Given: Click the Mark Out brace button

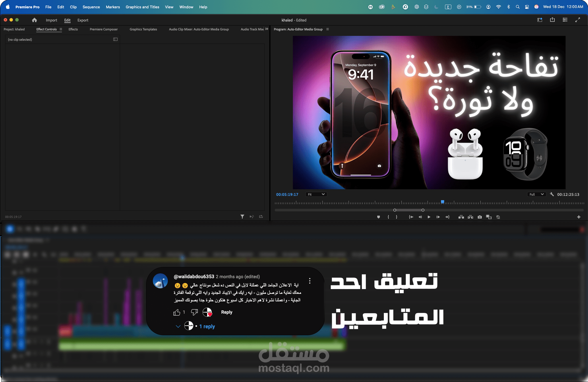Looking at the screenshot, I should click(396, 217).
